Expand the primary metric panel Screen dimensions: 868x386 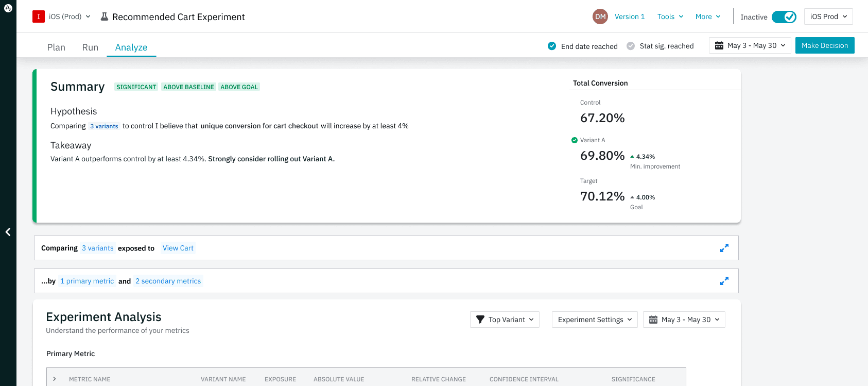(724, 281)
